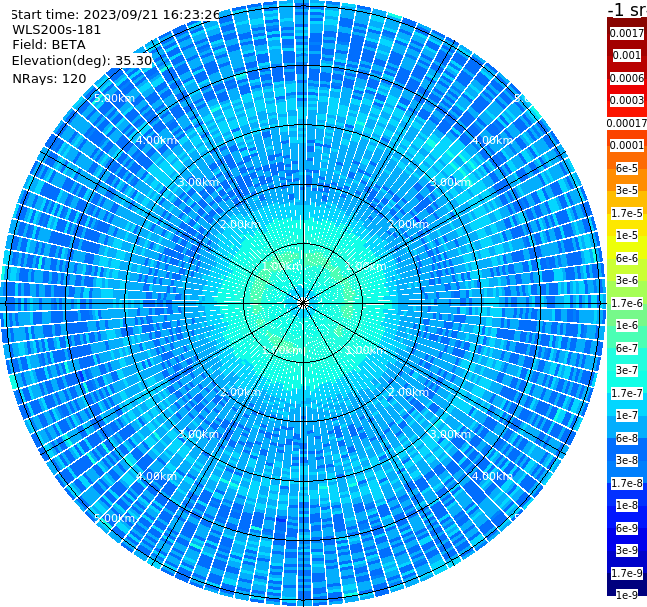
Task: Click the colorbar unit title '-1 sr'
Action: click(x=627, y=9)
